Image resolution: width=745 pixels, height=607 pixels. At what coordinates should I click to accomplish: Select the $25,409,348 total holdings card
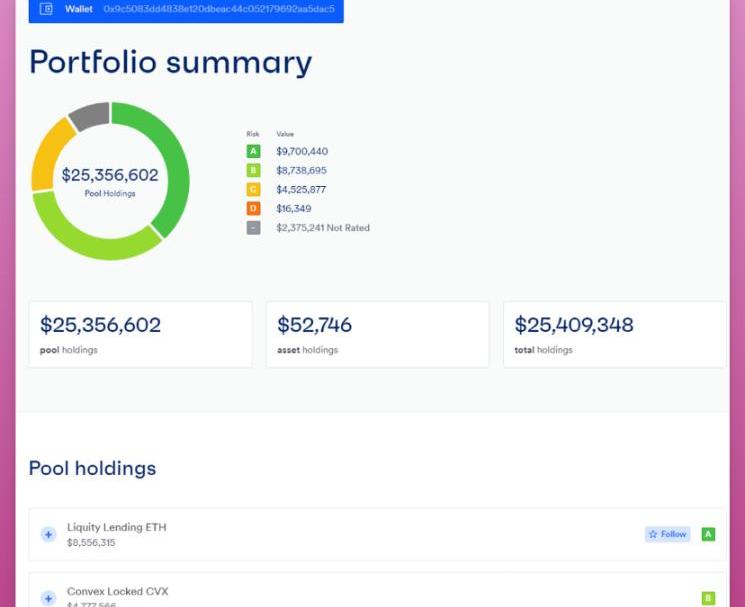point(614,334)
